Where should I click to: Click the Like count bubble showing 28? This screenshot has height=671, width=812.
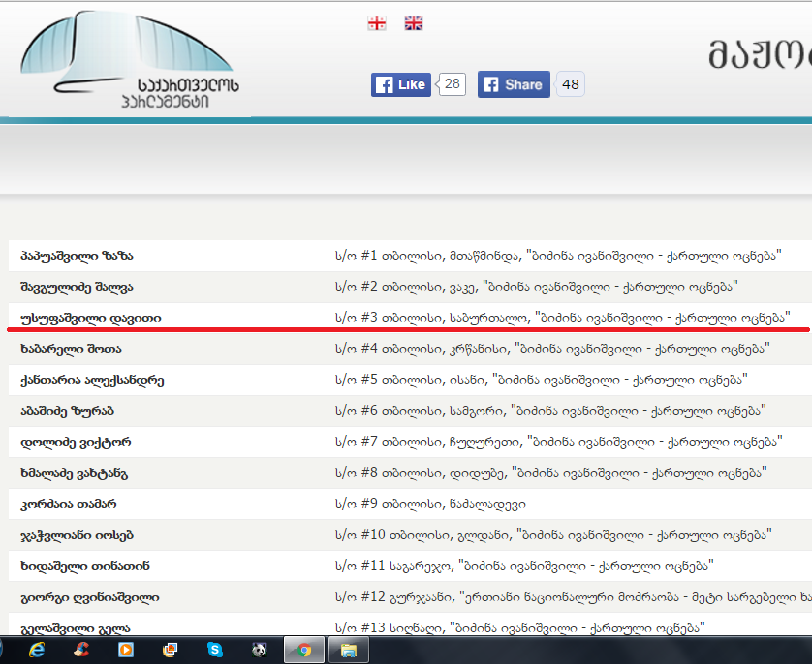click(x=451, y=84)
